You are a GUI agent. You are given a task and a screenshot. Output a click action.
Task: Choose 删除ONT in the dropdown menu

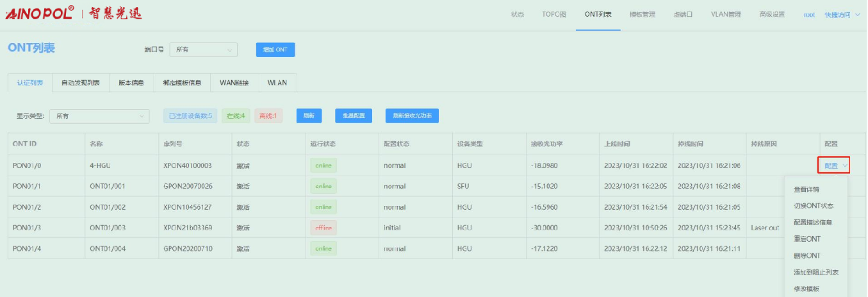[807, 256]
